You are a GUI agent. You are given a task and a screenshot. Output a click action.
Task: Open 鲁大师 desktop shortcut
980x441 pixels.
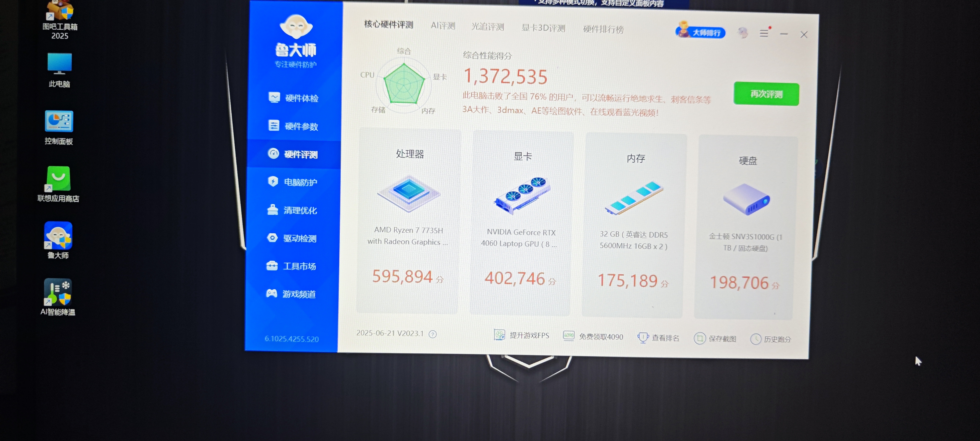58,241
